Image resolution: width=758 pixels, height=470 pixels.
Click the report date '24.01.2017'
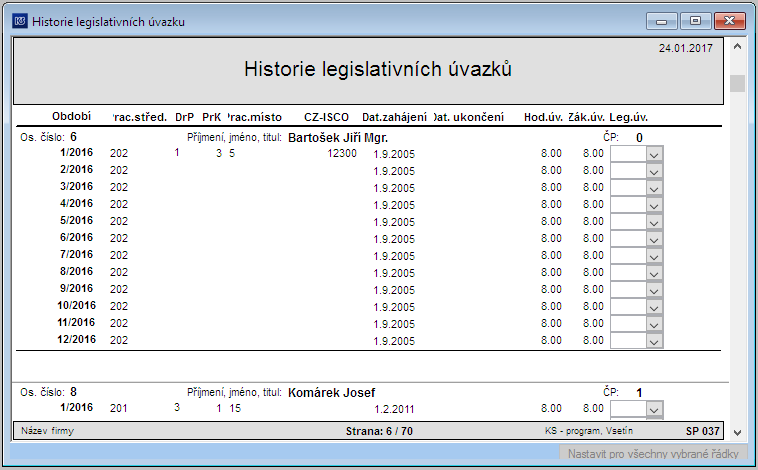coord(685,48)
